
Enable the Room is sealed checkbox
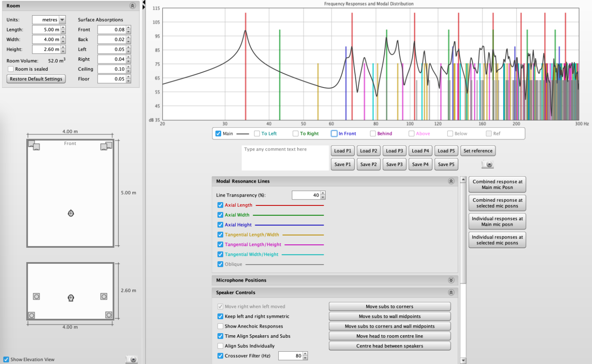tap(11, 69)
